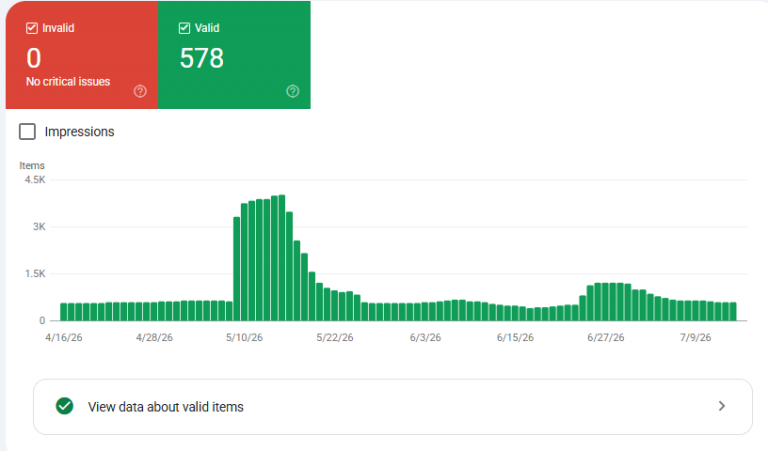Select the green Valid 578 card
Image resolution: width=768 pixels, height=451 pixels.
pos(234,55)
